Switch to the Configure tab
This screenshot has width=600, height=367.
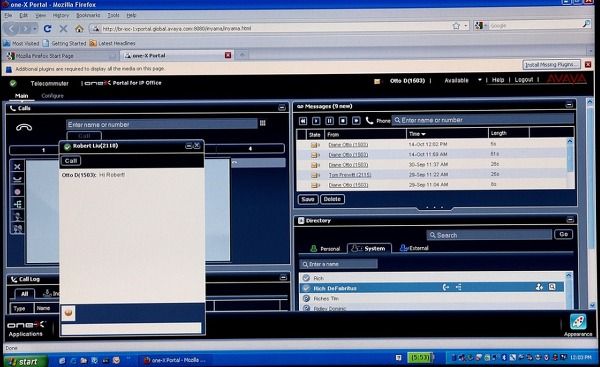[52, 96]
